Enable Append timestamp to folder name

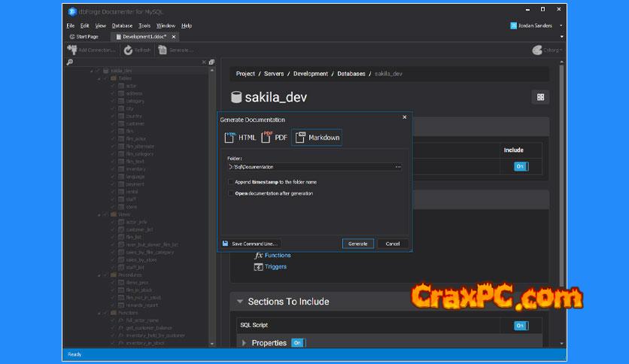(x=230, y=182)
